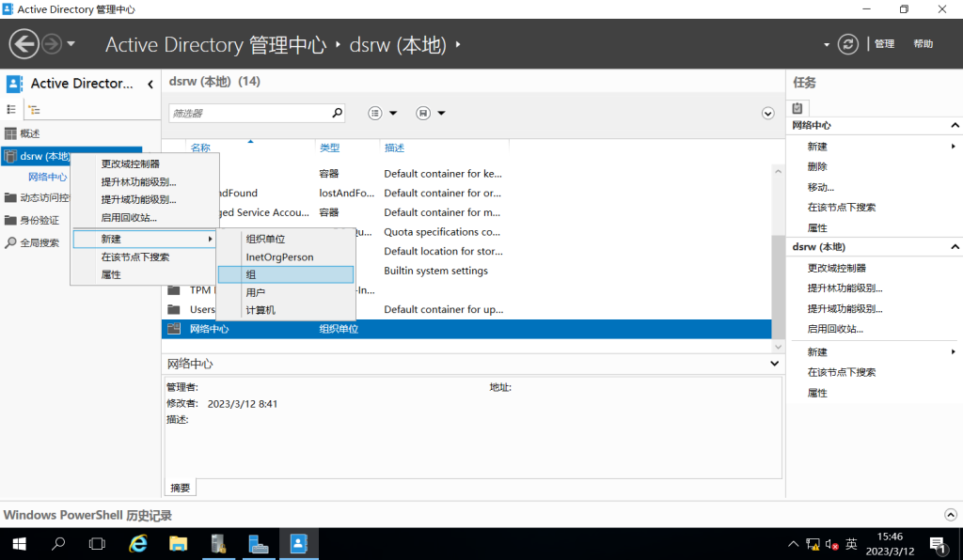This screenshot has height=560, width=963.
Task: Open the 帮助 menu
Action: tap(924, 44)
